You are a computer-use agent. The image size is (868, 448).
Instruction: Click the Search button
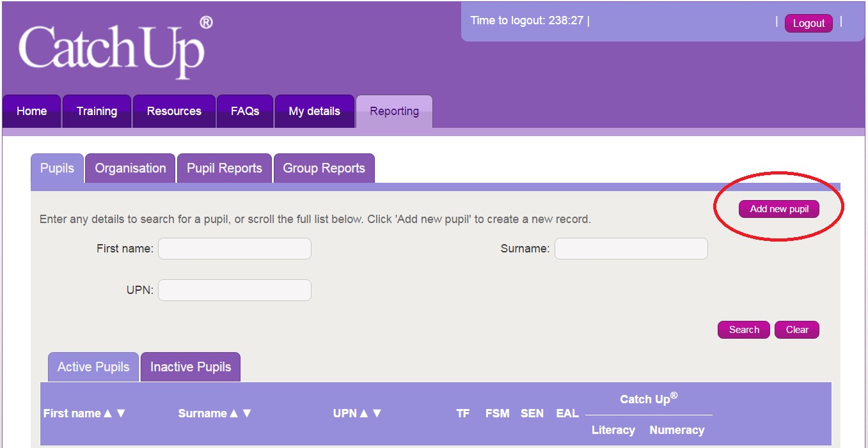(x=744, y=330)
